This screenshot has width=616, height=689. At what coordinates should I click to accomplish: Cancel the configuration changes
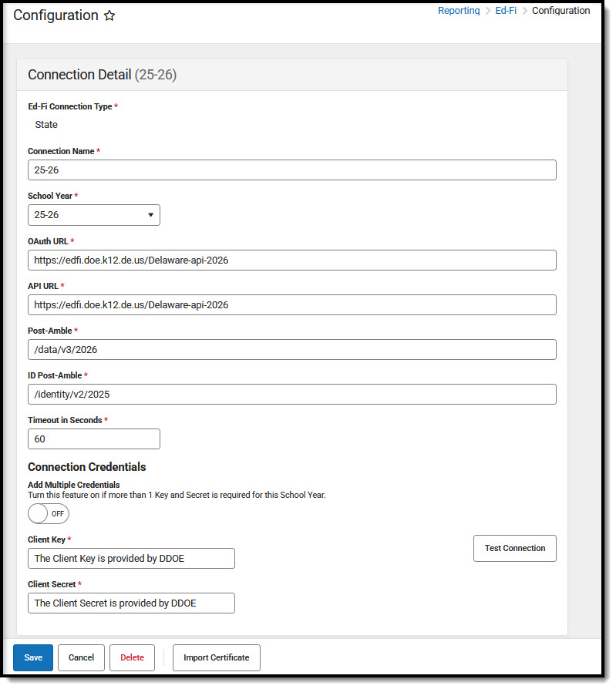click(82, 657)
